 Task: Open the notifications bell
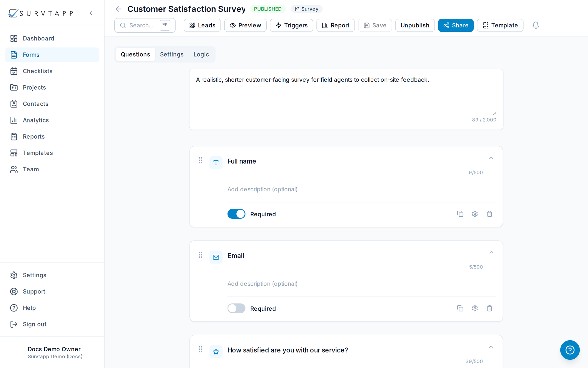(536, 25)
